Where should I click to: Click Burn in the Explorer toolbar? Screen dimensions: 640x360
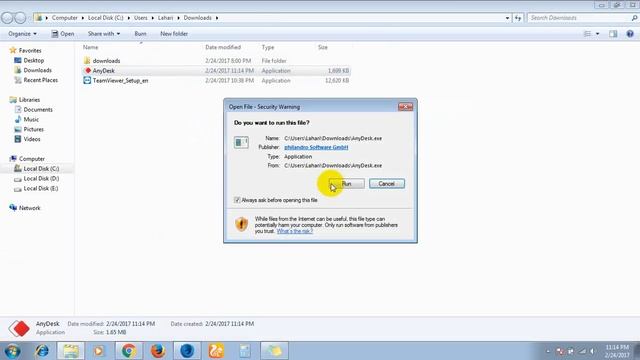140,34
